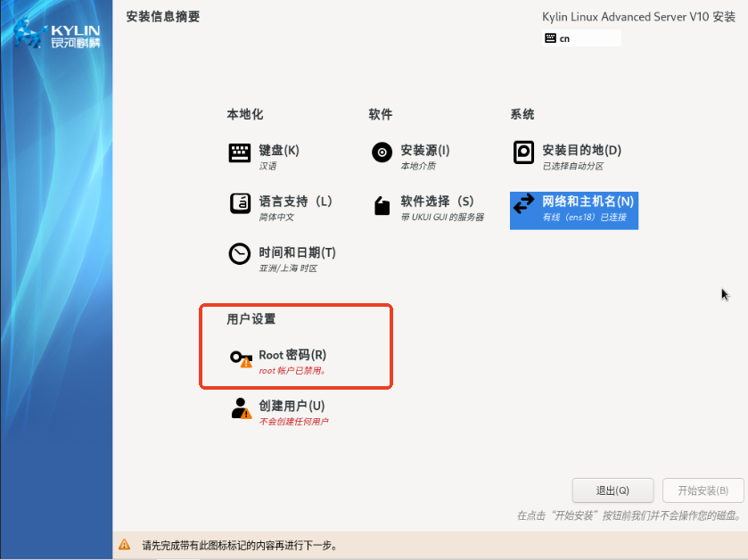748x560 pixels.
Task: Open the network arrows icon
Action: coord(524,203)
